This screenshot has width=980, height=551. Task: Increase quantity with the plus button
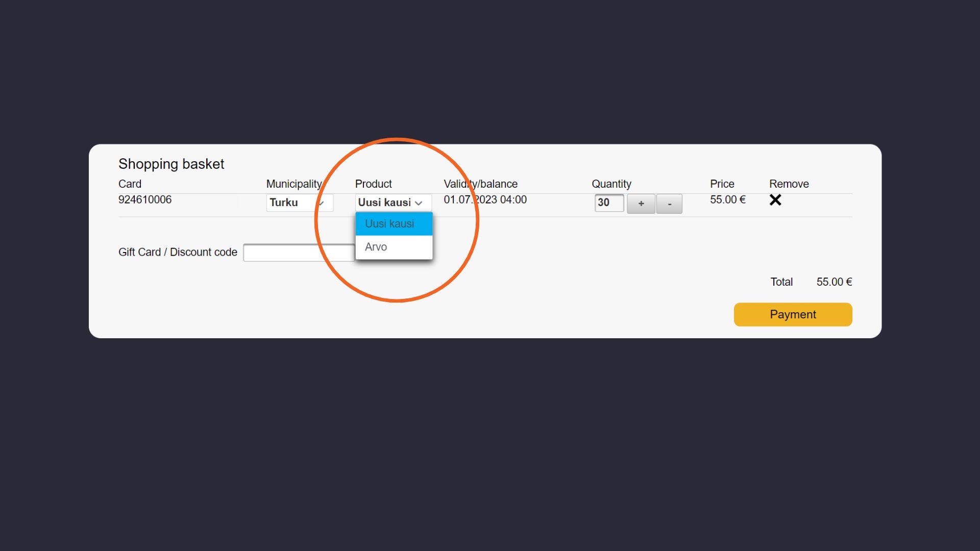[641, 204]
